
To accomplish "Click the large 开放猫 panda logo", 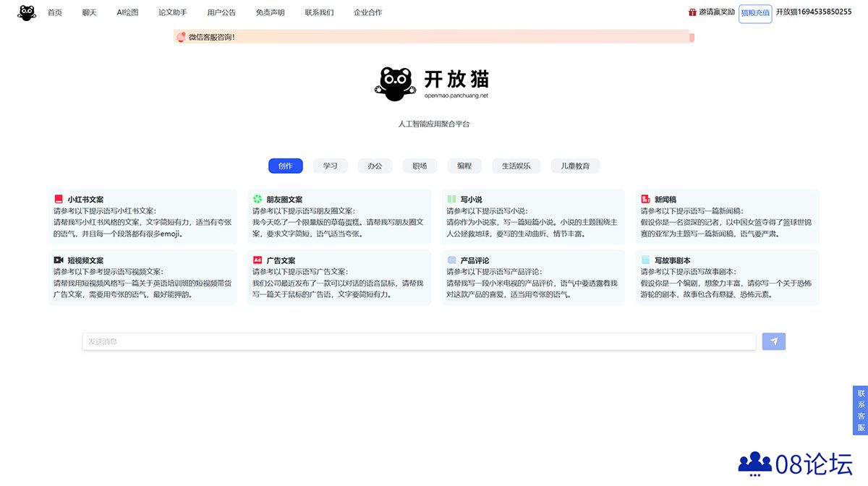I will 396,84.
